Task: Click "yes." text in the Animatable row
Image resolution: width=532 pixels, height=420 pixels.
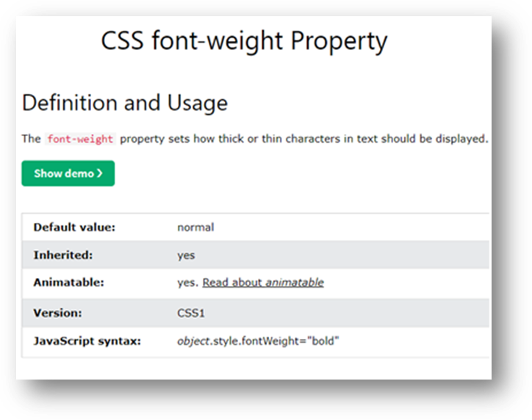Action: 188,282
